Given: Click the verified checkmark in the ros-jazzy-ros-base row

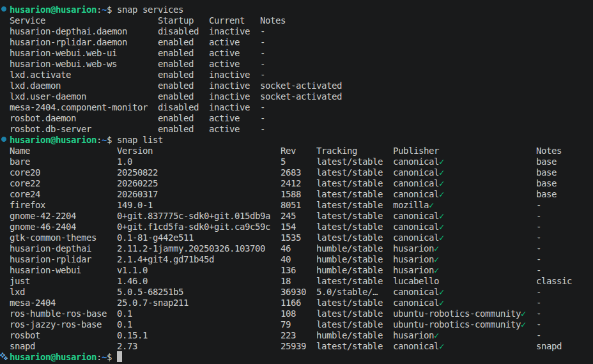Looking at the screenshot, I should tap(523, 325).
